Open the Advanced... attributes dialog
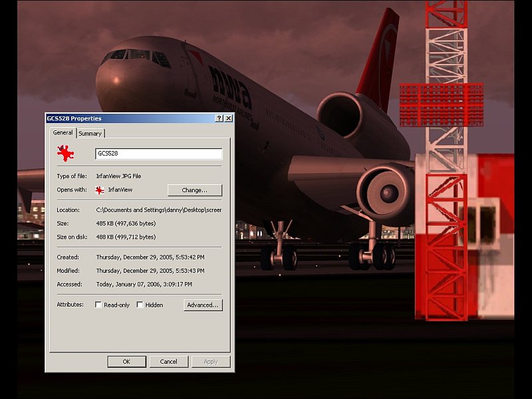The height and width of the screenshot is (399, 532). pos(203,305)
